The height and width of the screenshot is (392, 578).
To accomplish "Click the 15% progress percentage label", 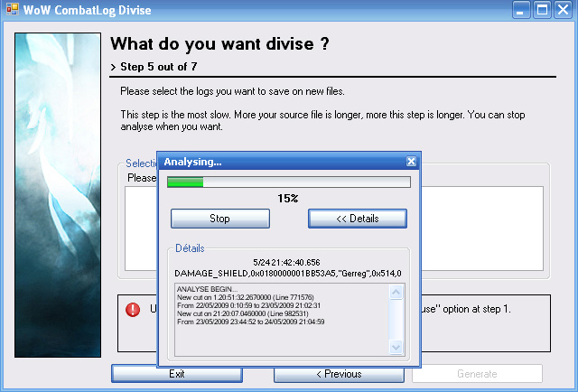I will (288, 199).
